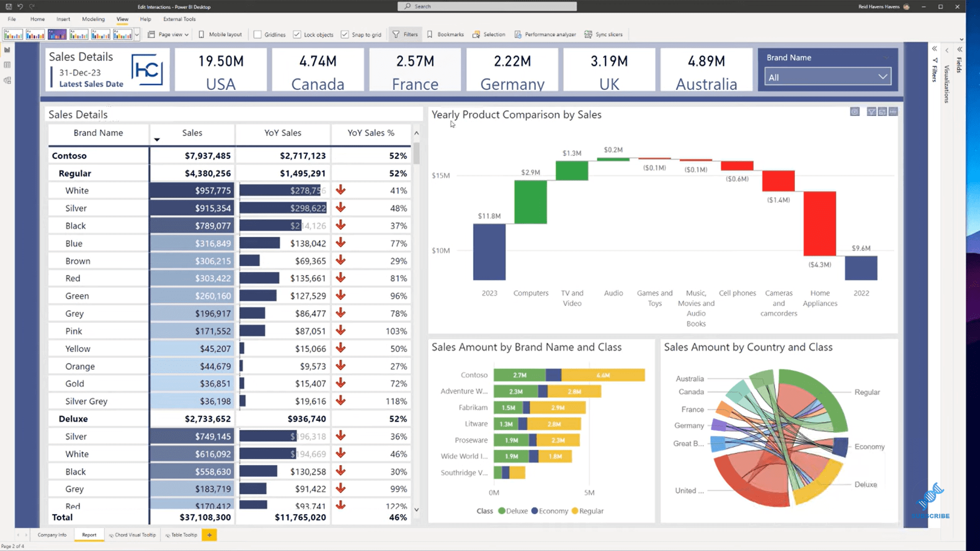This screenshot has height=551, width=980.
Task: Open the Help ribbon tab
Action: (x=145, y=19)
